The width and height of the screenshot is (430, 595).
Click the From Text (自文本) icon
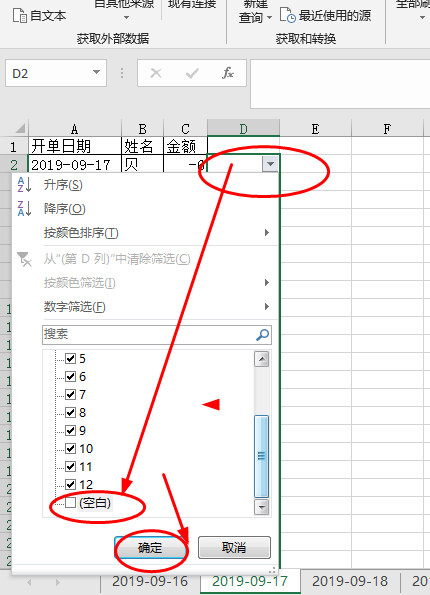point(19,16)
